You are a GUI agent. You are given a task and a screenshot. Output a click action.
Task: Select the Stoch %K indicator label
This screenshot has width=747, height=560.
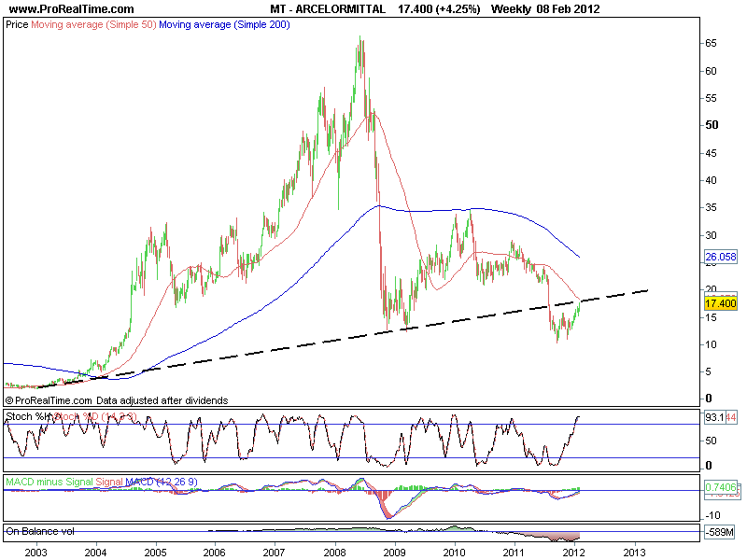(x=29, y=416)
